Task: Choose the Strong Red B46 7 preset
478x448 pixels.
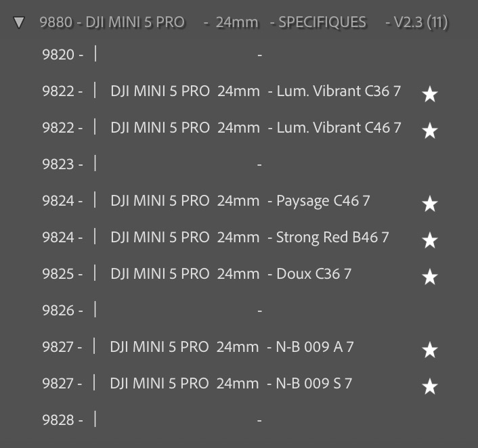Action: pyautogui.click(x=249, y=238)
